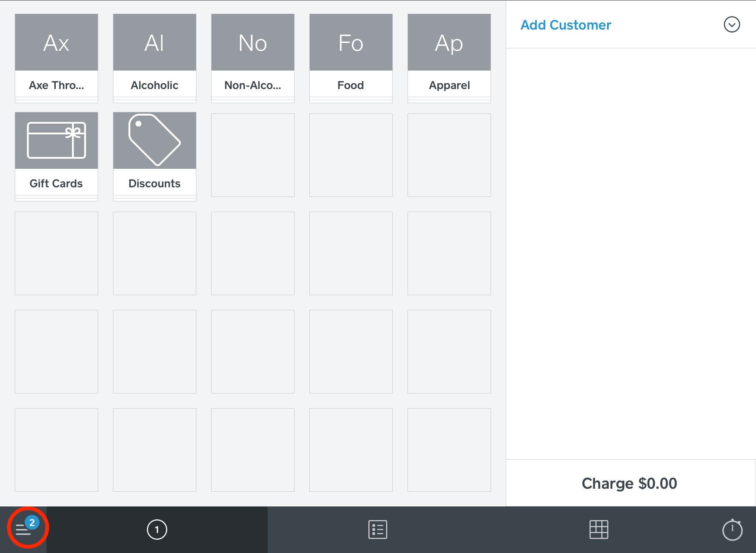
Task: Select the page 1 tab in bottom bar
Action: click(x=157, y=530)
